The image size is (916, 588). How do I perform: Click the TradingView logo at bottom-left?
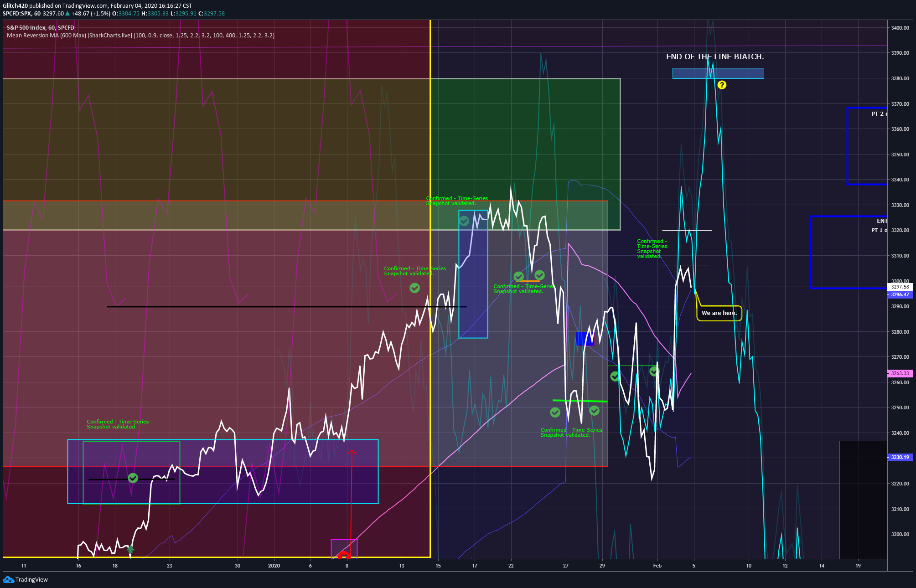[x=26, y=579]
